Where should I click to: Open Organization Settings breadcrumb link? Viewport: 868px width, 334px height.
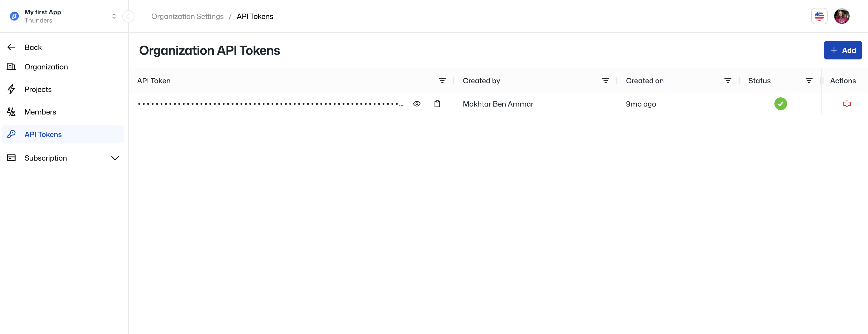tap(187, 16)
